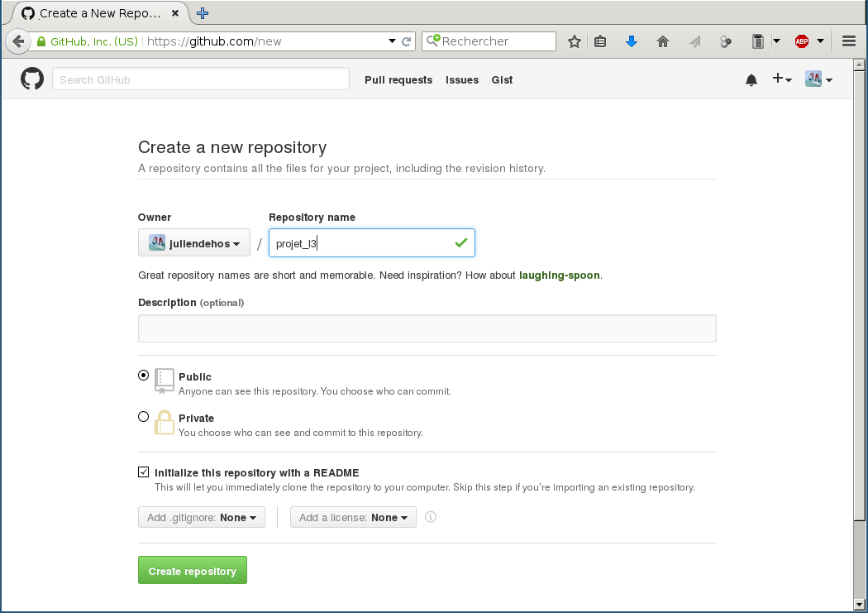
Task: Expand the Add a license dropdown
Action: [x=353, y=517]
